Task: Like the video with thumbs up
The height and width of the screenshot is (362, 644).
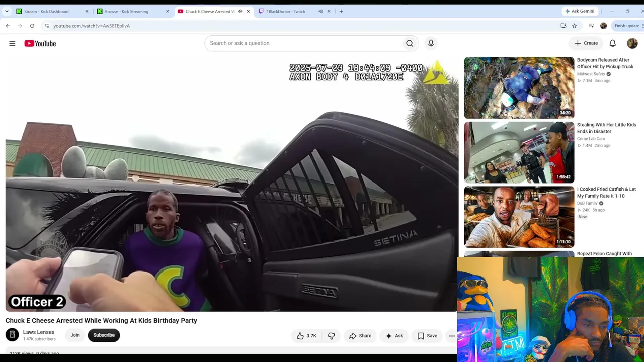Action: coord(306,336)
